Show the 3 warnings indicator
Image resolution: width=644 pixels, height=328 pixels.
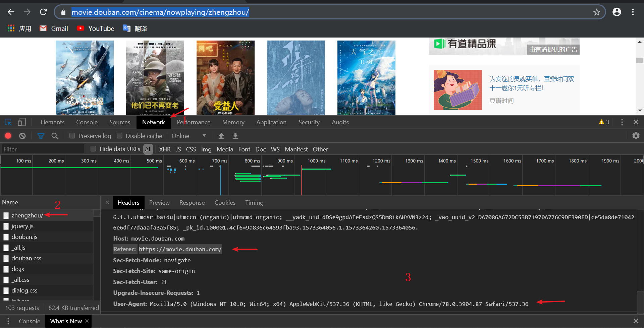coord(604,122)
